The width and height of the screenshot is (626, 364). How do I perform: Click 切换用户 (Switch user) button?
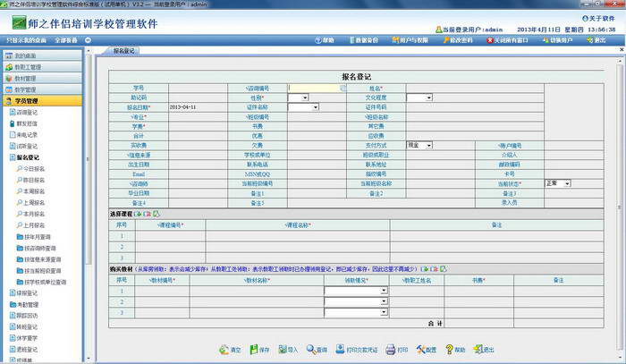pos(560,40)
